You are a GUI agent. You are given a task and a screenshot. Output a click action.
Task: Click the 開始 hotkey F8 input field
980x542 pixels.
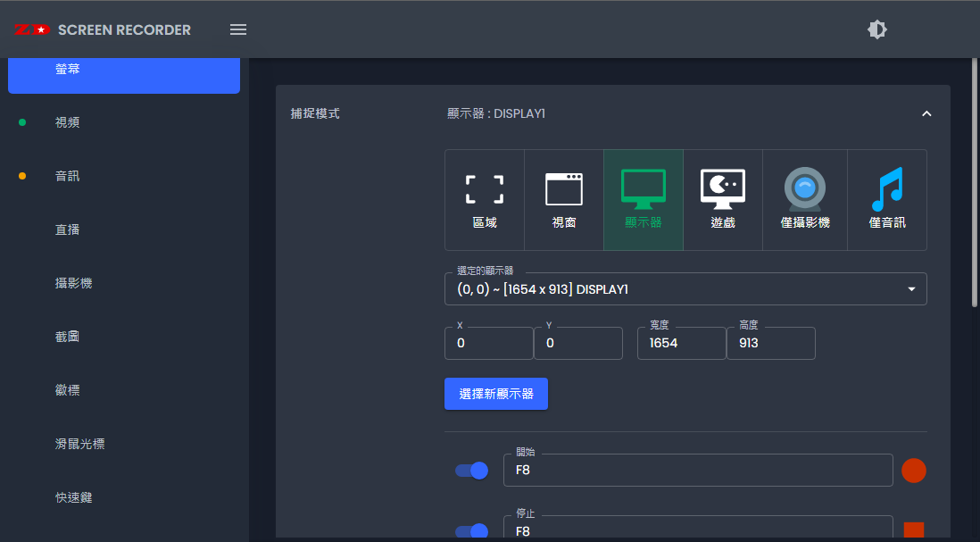698,470
